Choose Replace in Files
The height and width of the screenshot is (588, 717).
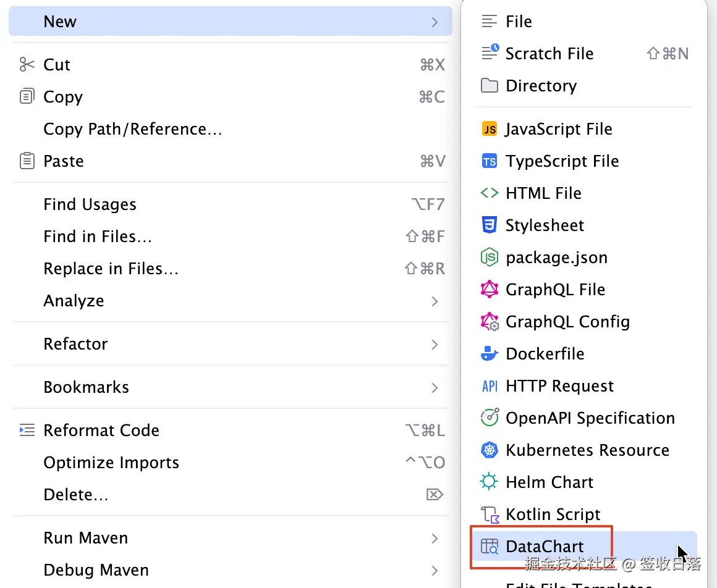click(x=231, y=268)
